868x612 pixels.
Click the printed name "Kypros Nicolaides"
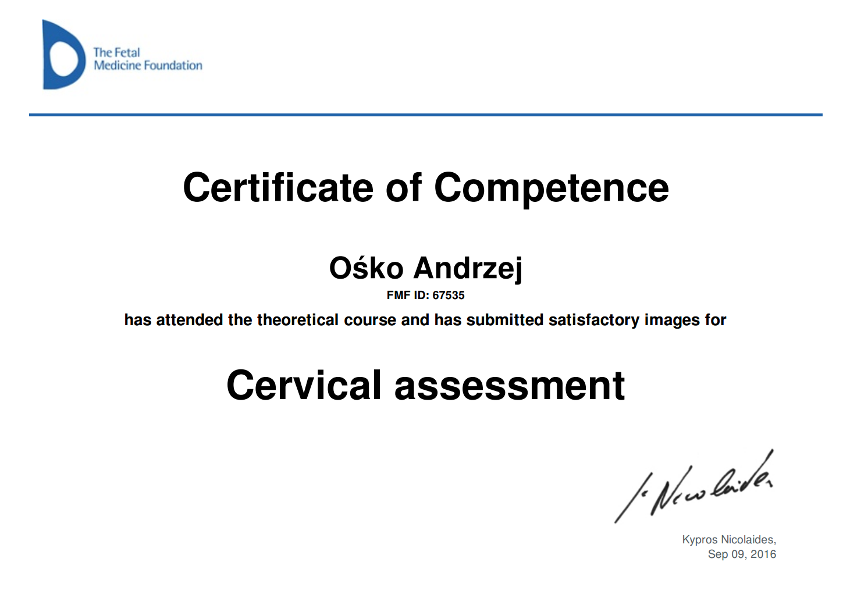pos(728,540)
